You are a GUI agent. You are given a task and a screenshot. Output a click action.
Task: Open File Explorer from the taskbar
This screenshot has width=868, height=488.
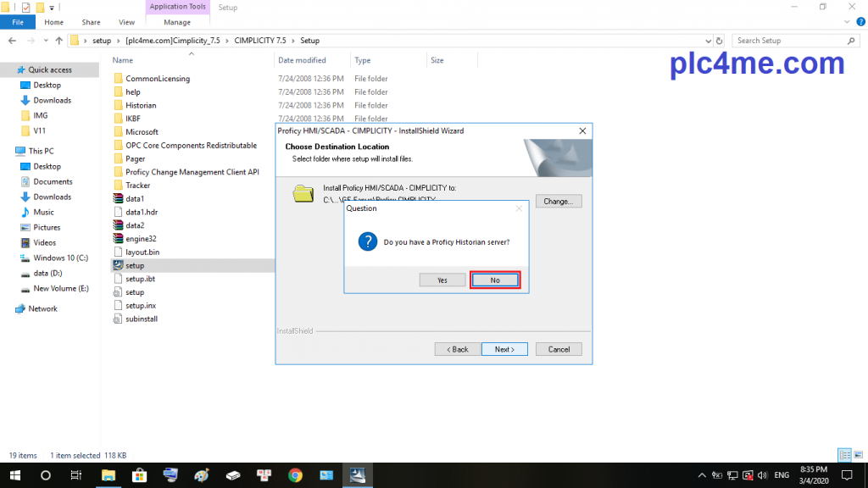(108, 475)
